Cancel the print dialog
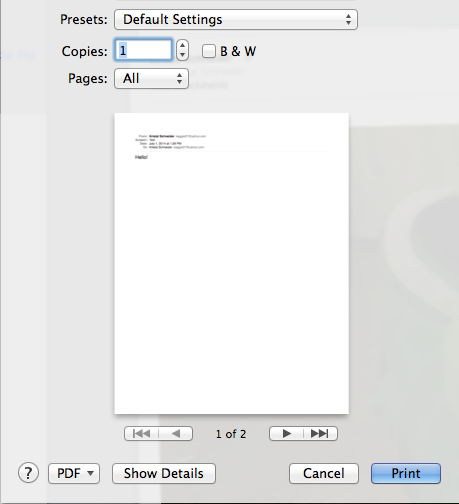 [x=324, y=473]
